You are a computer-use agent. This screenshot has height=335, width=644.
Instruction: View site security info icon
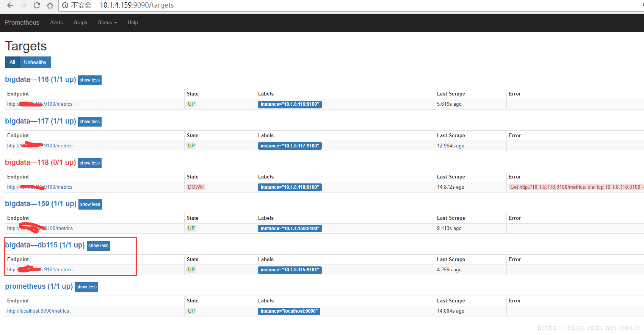point(65,5)
